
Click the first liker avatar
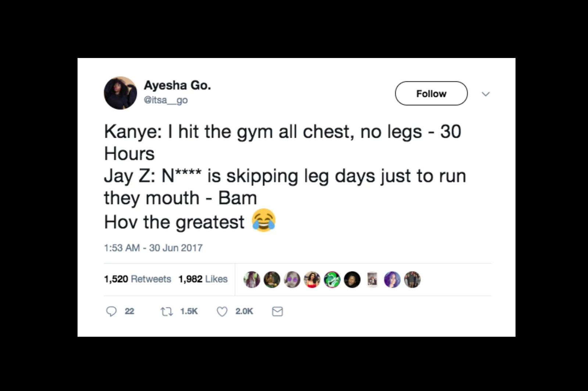click(252, 280)
